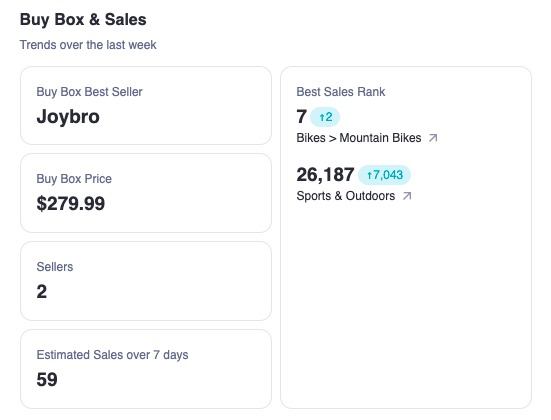Click the up-7,043 rank change badge
Viewport: 551px width, 420px height.
coord(384,175)
